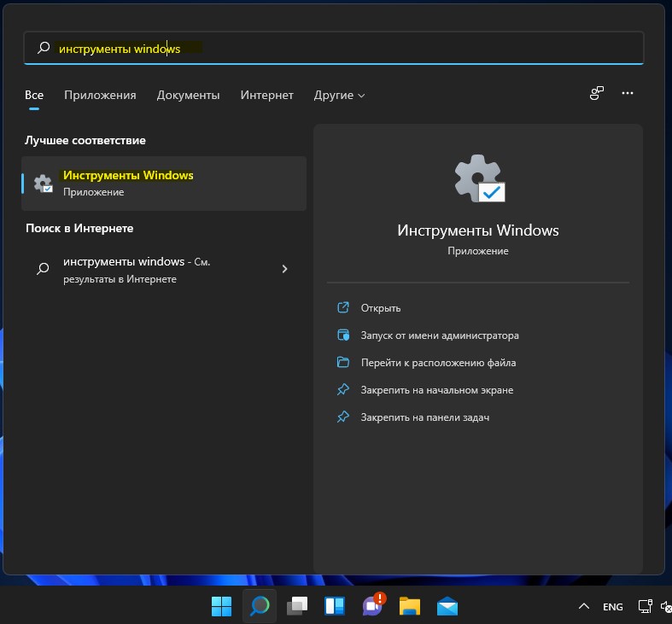Choose Перейти к расположению файла
672x624 pixels.
pyautogui.click(x=438, y=363)
